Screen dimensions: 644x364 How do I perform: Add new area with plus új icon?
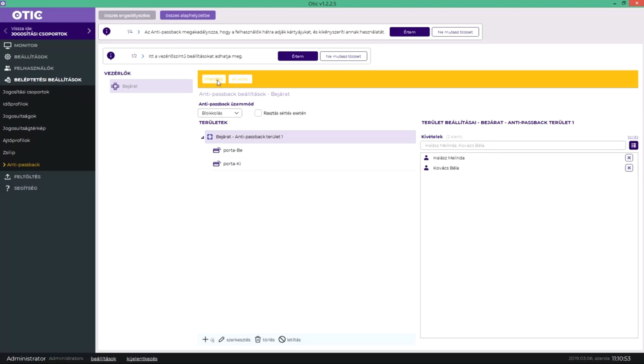(205, 339)
